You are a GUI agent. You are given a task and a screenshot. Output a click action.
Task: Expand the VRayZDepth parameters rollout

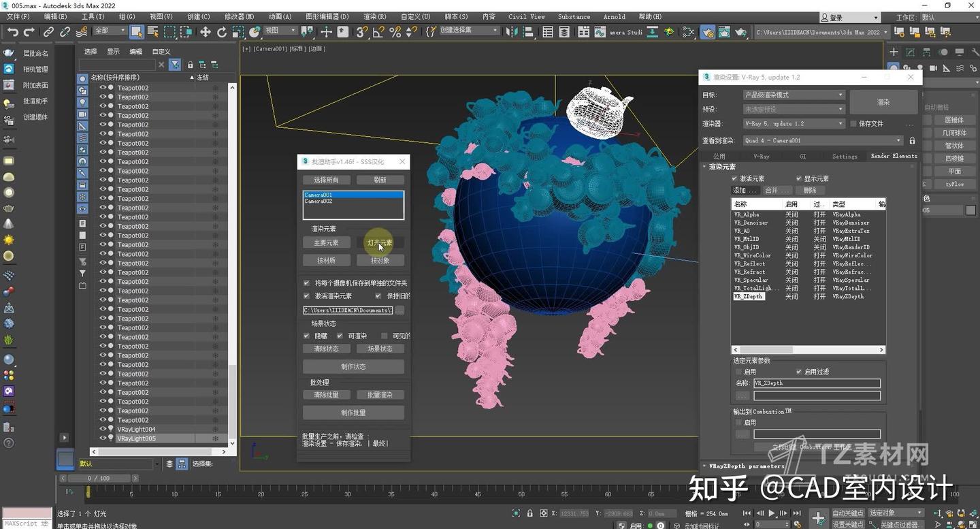[747, 466]
